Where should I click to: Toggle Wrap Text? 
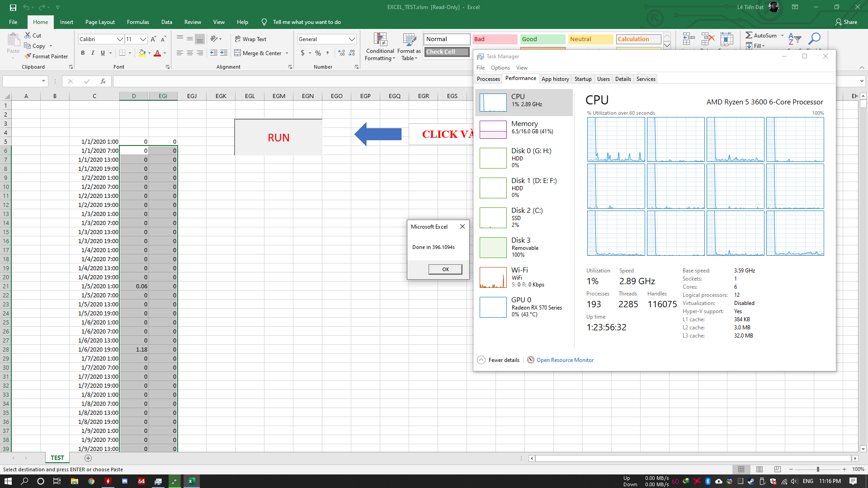[x=250, y=39]
